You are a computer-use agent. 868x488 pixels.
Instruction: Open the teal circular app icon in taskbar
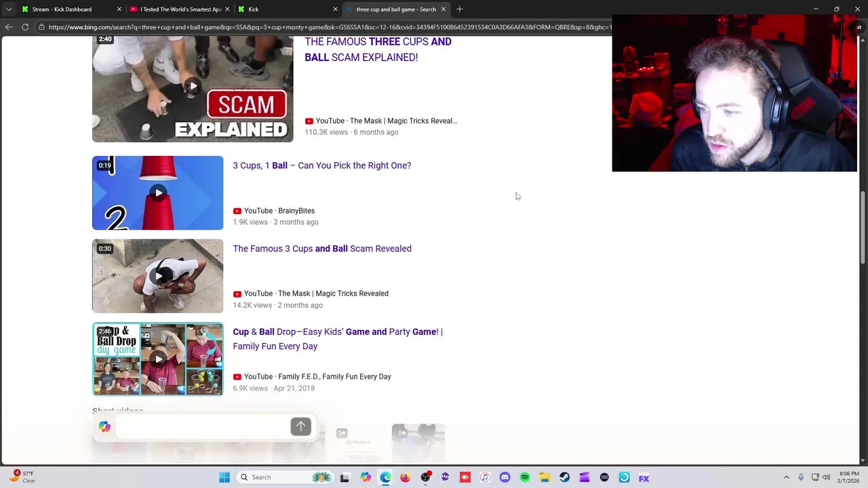[x=624, y=477]
